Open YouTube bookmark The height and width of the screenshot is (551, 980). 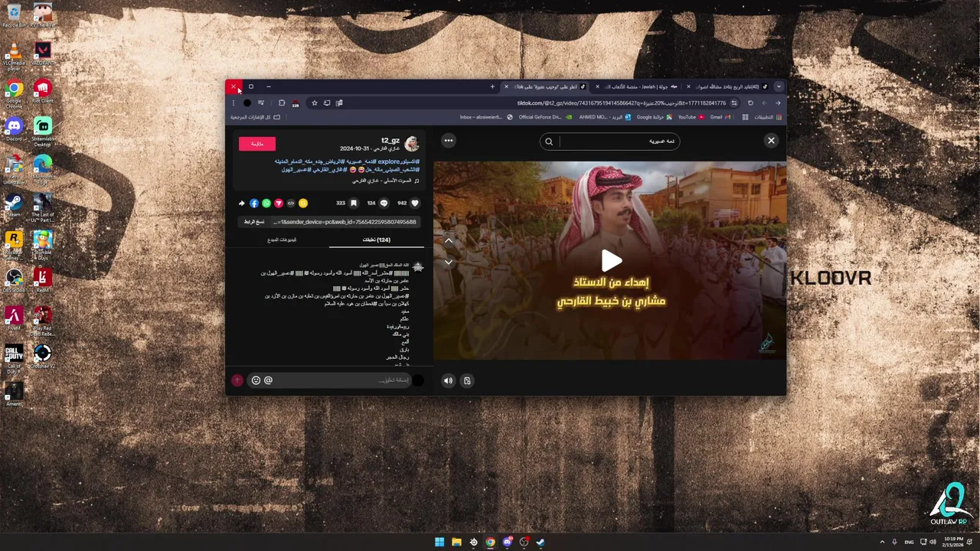point(690,117)
